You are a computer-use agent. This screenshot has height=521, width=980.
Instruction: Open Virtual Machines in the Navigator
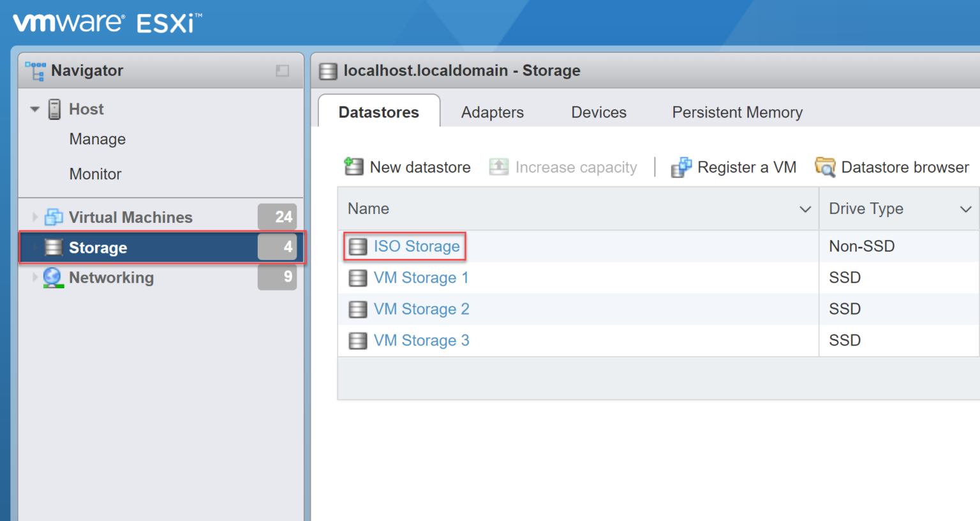point(131,217)
